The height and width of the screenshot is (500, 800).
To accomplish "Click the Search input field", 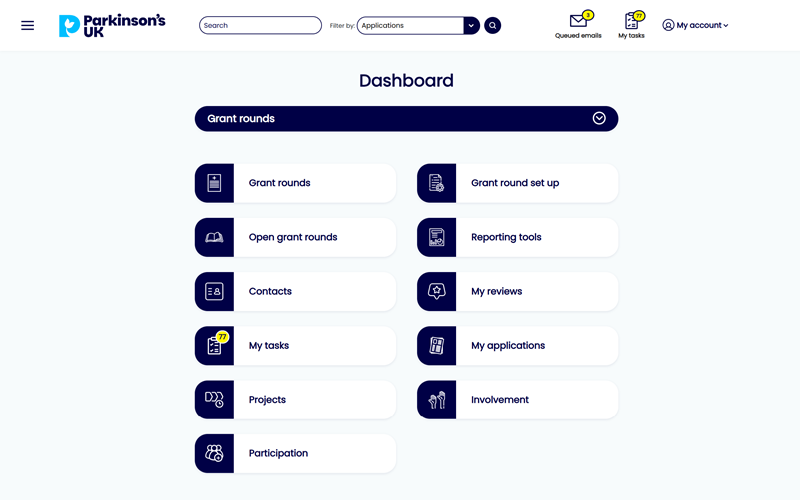I will click(260, 26).
